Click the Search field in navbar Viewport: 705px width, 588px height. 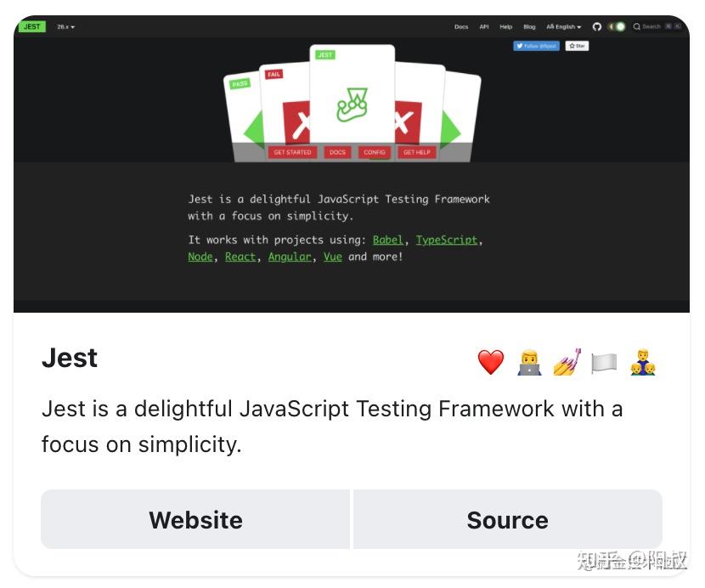(x=657, y=27)
